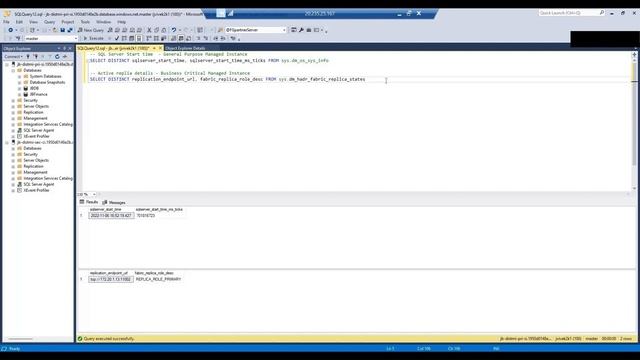Open the Tools menu
This screenshot has height=360, width=640.
click(x=85, y=22)
